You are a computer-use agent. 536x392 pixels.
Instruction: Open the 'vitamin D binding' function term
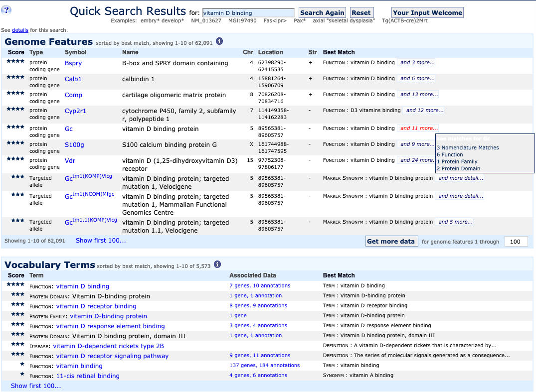coord(83,286)
